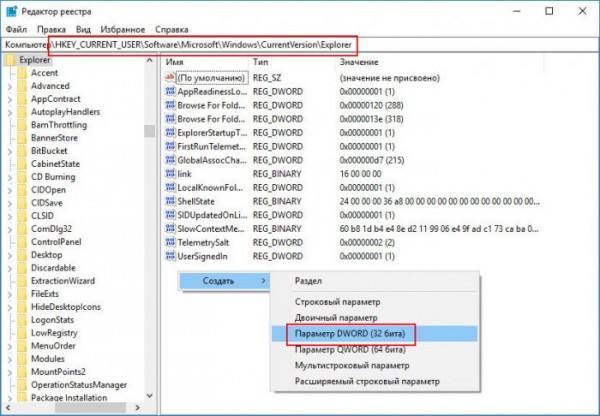This screenshot has height=416, width=600.
Task: Select the Discardable tree key
Action: [x=53, y=268]
